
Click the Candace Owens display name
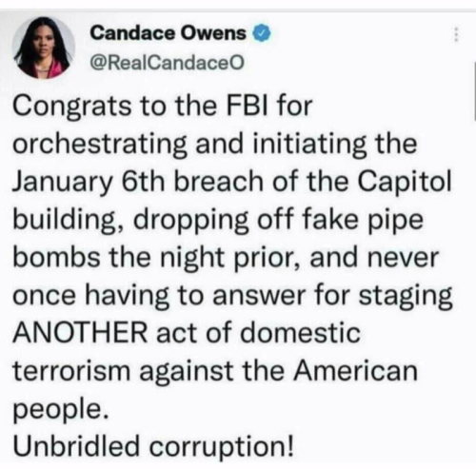tap(168, 33)
